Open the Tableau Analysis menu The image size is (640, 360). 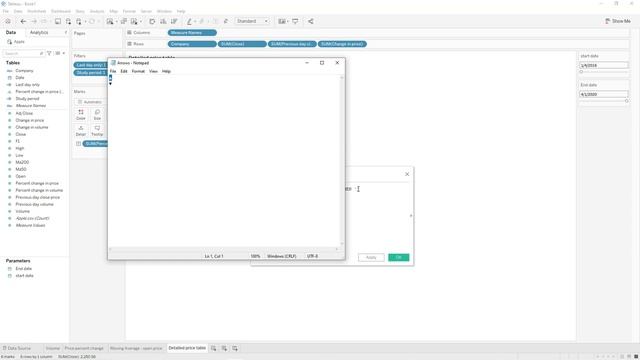tap(97, 11)
